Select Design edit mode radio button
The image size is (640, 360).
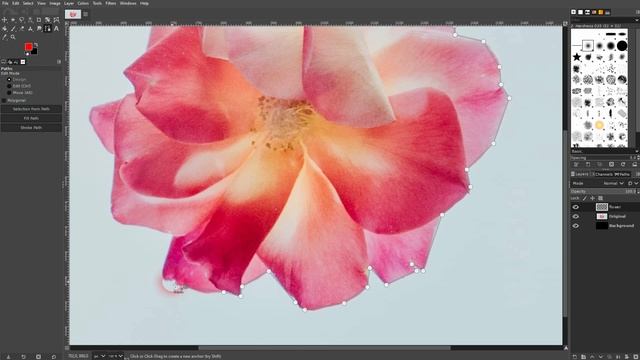click(x=9, y=80)
